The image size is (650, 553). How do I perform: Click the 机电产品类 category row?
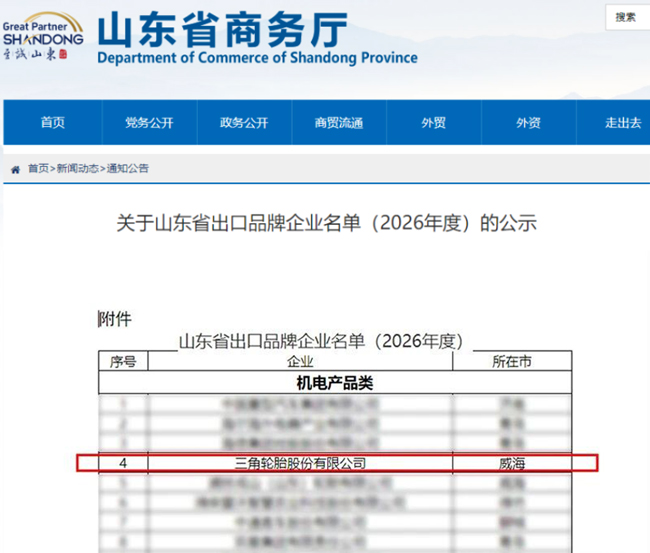pos(335,383)
